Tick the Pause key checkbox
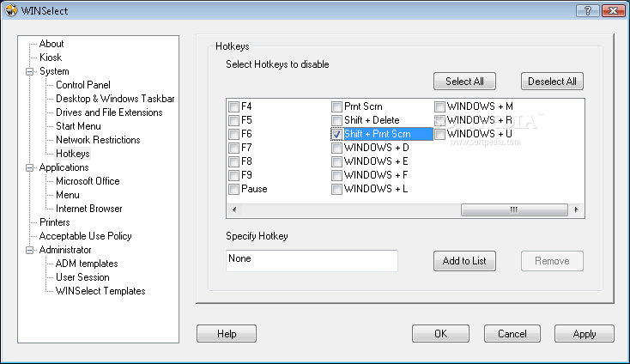630x364 pixels. pos(233,189)
